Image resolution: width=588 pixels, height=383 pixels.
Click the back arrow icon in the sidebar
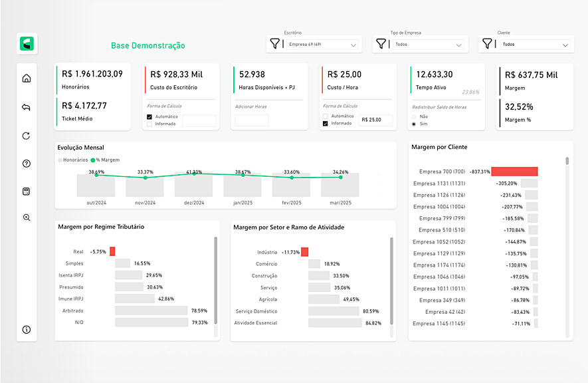(x=27, y=107)
